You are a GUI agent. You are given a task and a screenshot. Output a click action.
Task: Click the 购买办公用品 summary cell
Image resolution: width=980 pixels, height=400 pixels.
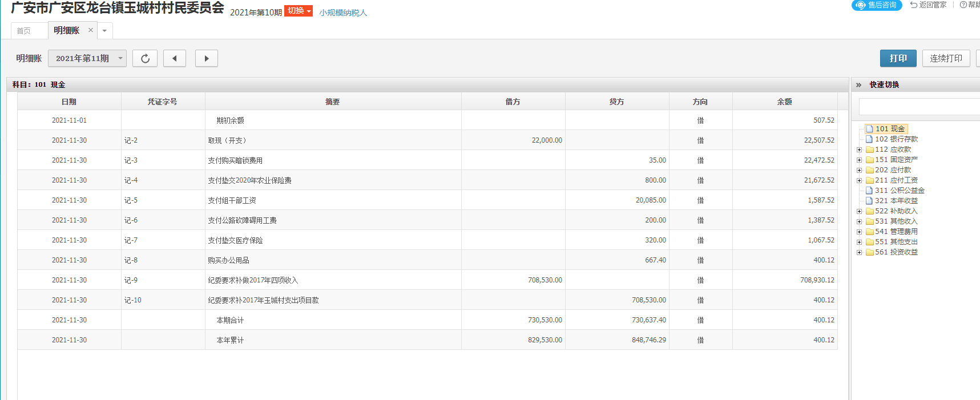pyautogui.click(x=333, y=260)
